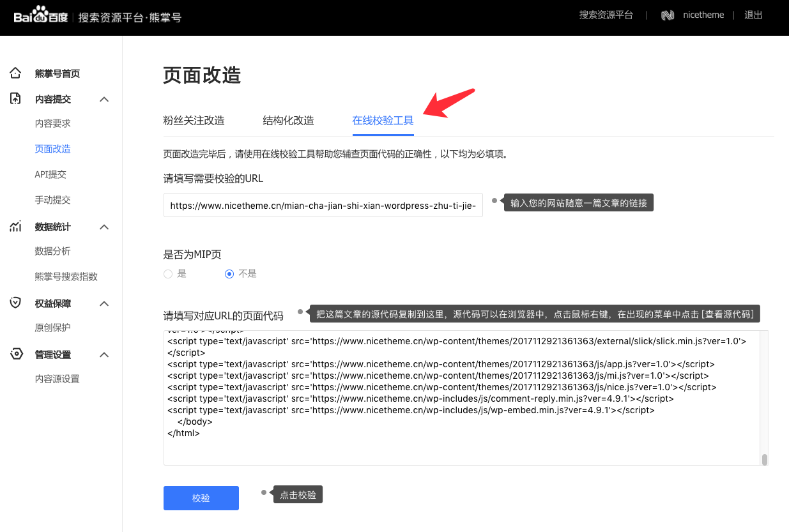Click the code textarea scrollbar thumb

click(765, 460)
